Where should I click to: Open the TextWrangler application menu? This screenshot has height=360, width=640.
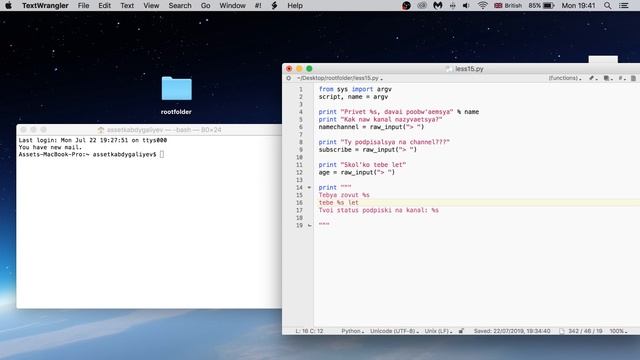click(45, 5)
